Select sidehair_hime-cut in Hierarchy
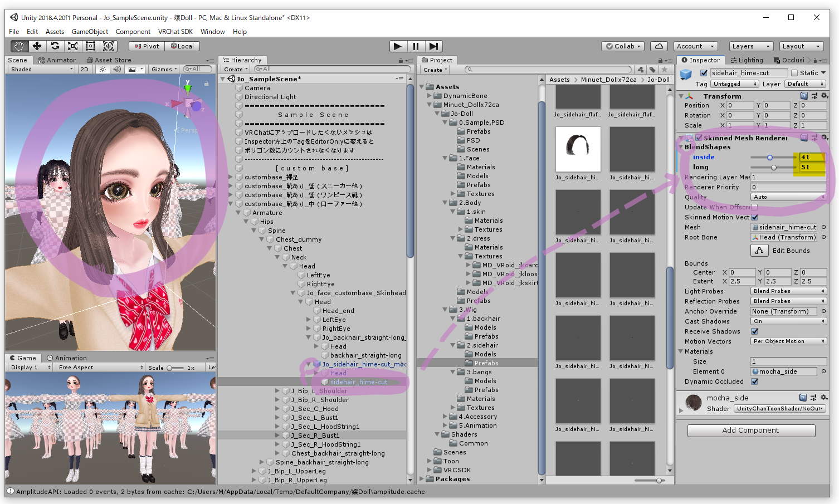The height and width of the screenshot is (504, 839). 359,382
